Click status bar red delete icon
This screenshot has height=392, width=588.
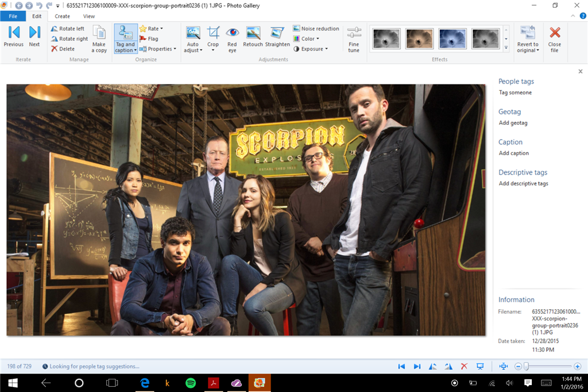[464, 367]
